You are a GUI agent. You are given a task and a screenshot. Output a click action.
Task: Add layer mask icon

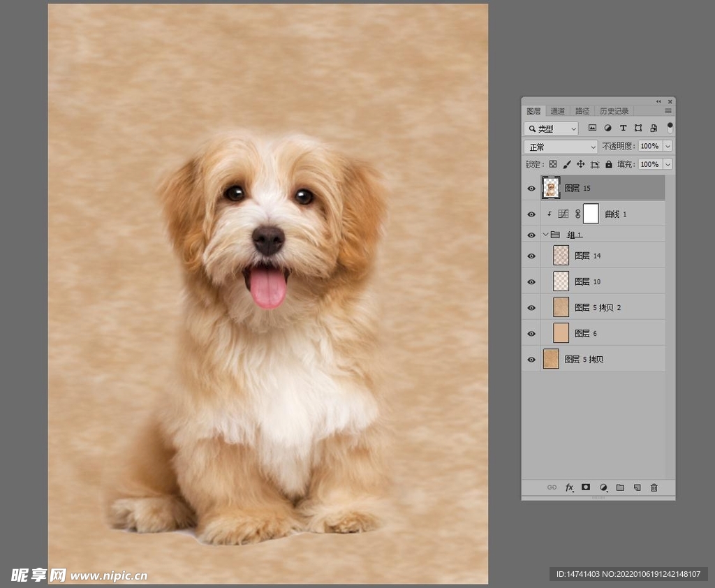[x=586, y=487]
